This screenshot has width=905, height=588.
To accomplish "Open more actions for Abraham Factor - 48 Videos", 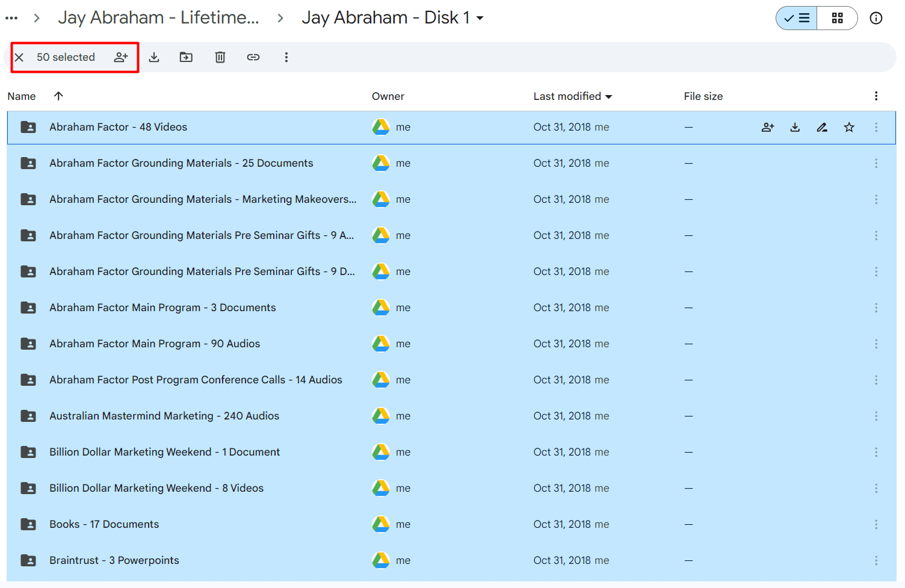I will [876, 127].
